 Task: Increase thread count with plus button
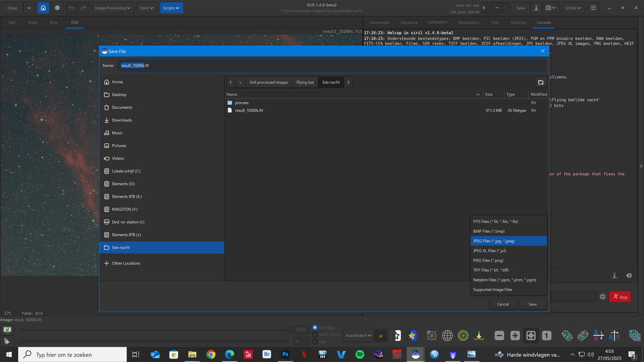505,8
